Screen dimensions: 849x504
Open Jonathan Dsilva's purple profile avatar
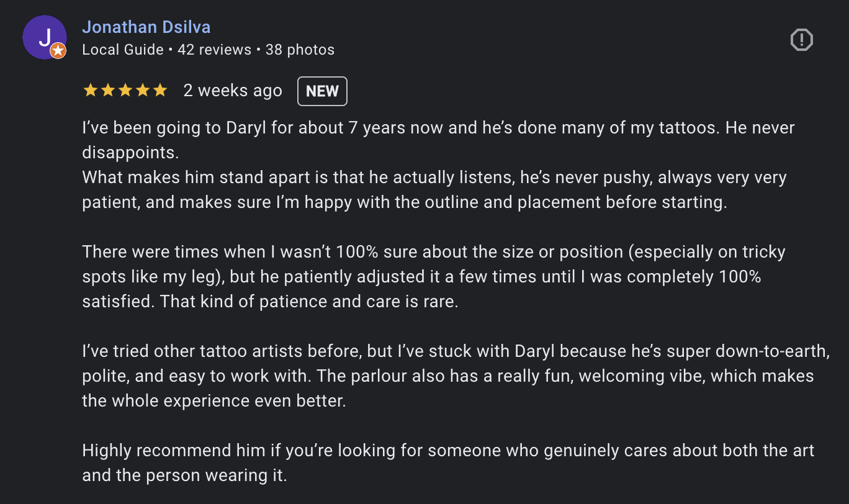point(44,37)
